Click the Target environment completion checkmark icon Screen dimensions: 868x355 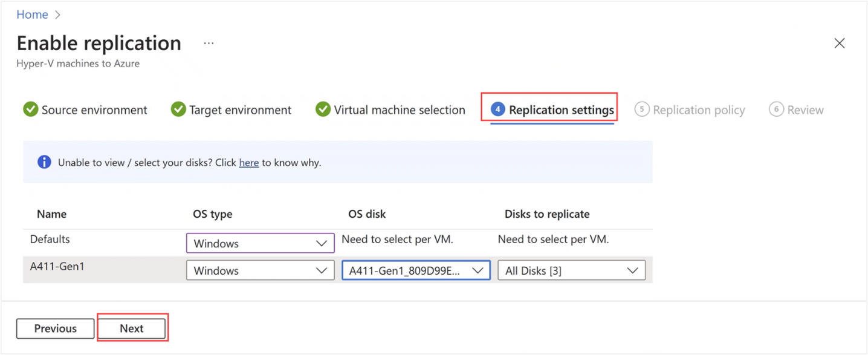pos(178,109)
